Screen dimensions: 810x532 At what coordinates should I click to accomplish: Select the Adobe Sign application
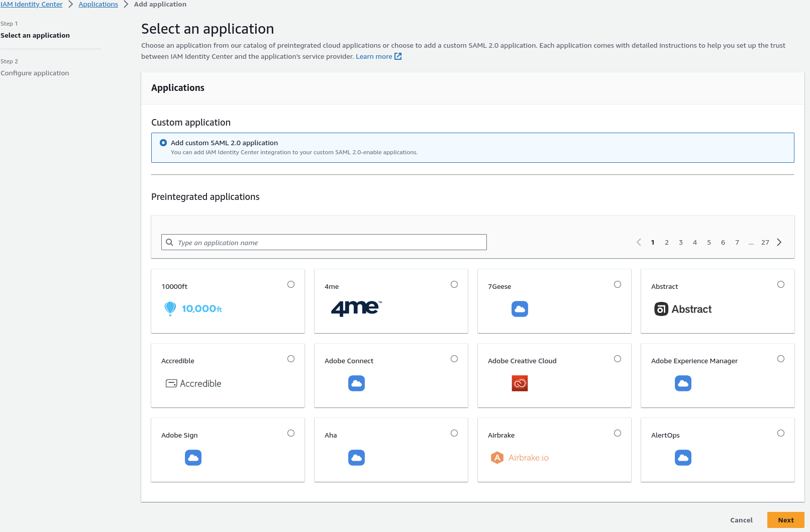coord(291,433)
